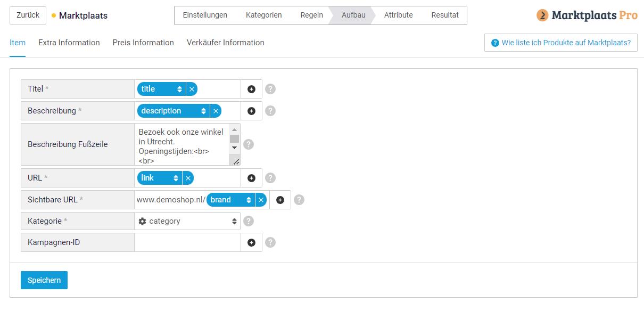View help icon beside Kategorie
The width and height of the screenshot is (644, 310).
pyautogui.click(x=249, y=221)
